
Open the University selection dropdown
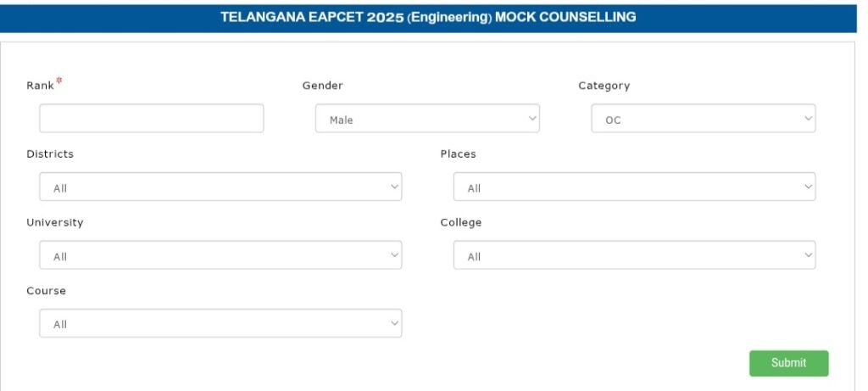tap(220, 255)
